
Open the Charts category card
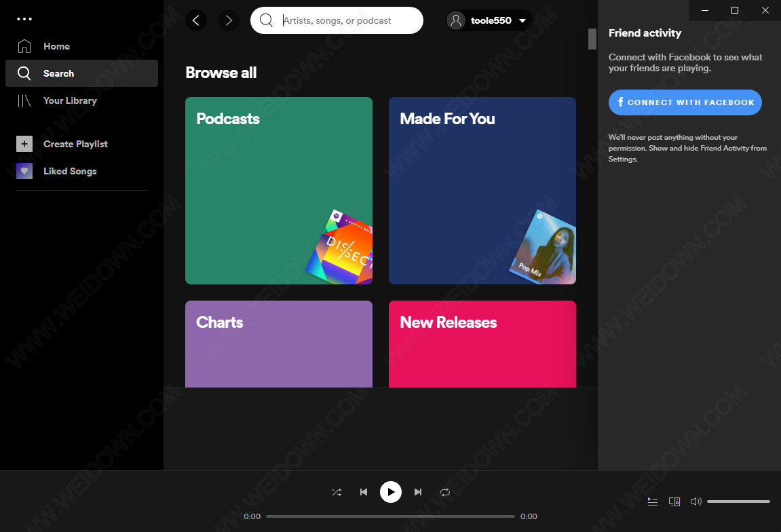pos(279,344)
